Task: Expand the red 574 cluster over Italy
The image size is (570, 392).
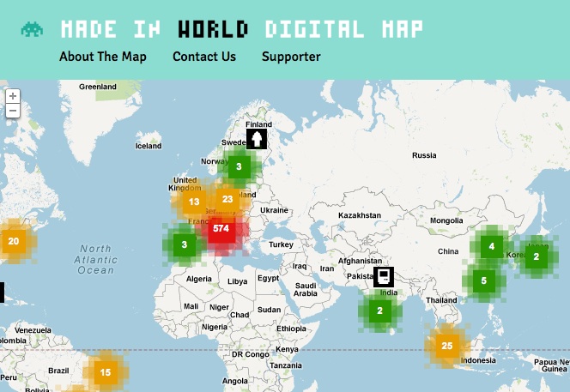Action: [x=221, y=228]
